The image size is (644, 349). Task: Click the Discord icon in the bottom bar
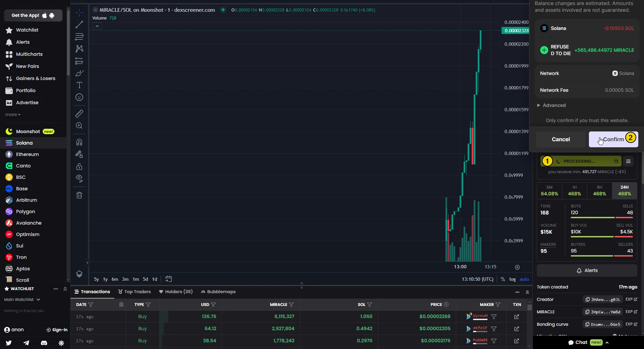point(44,343)
